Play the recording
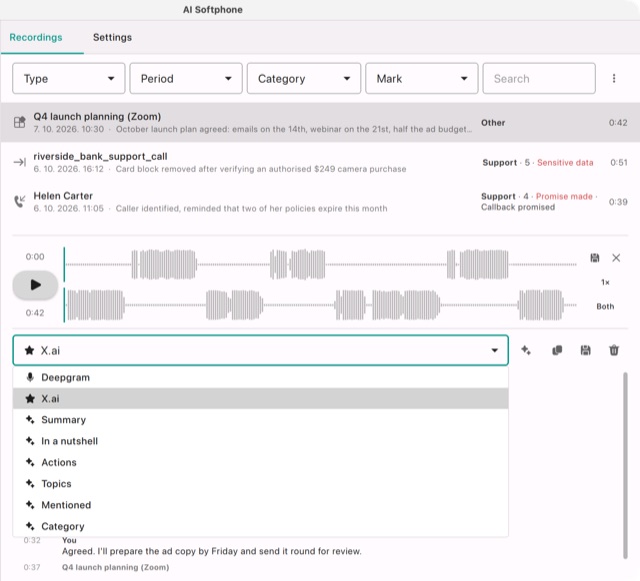 pyautogui.click(x=35, y=285)
